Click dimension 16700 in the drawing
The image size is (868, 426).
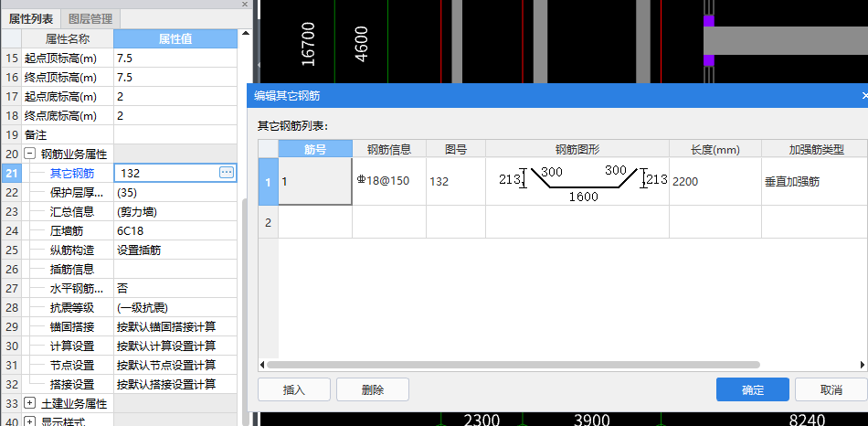pos(308,44)
